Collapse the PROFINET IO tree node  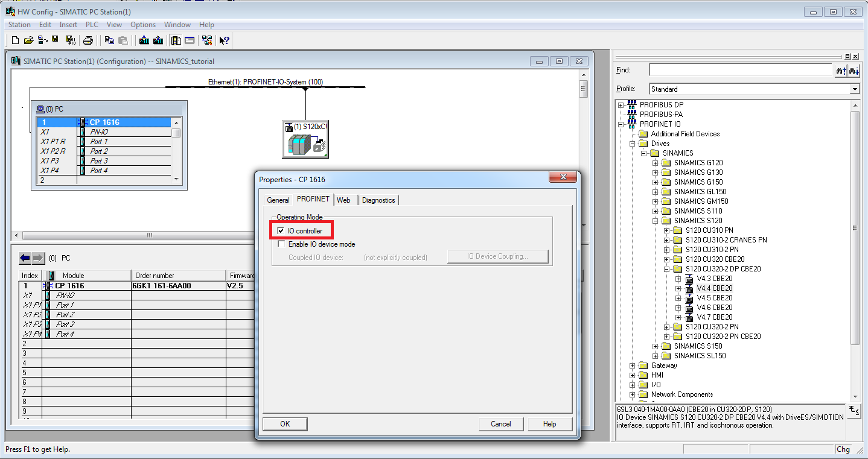click(x=621, y=124)
